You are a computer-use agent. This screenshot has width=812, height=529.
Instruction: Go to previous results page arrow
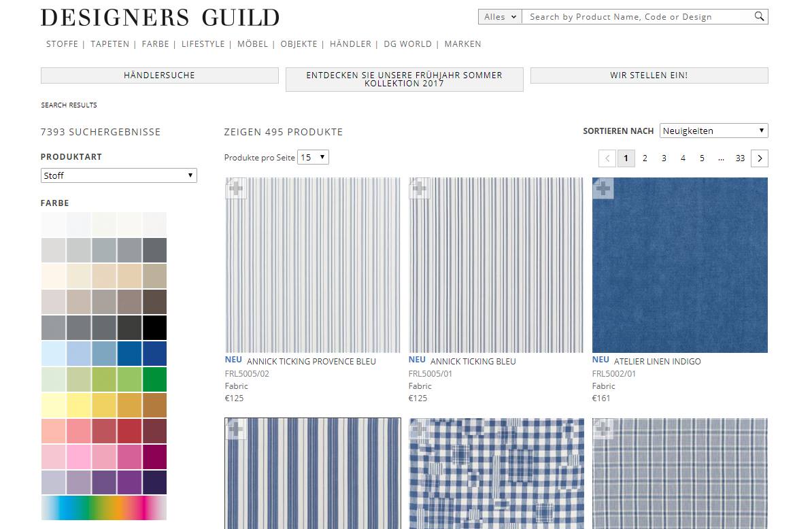[x=607, y=158]
